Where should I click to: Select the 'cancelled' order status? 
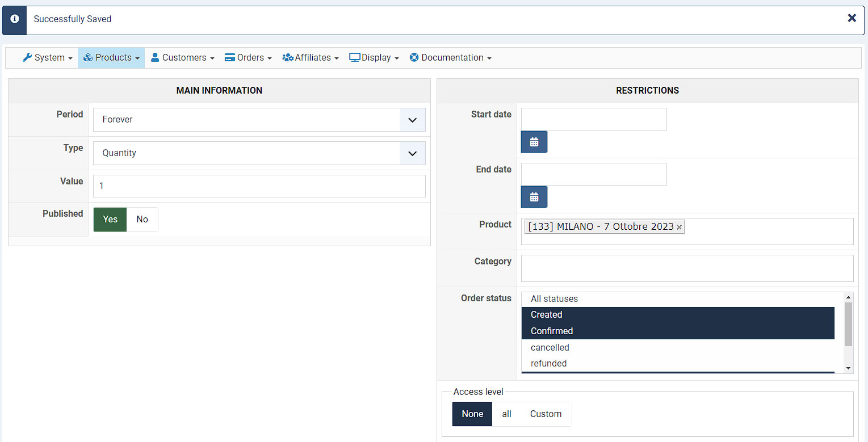point(550,347)
